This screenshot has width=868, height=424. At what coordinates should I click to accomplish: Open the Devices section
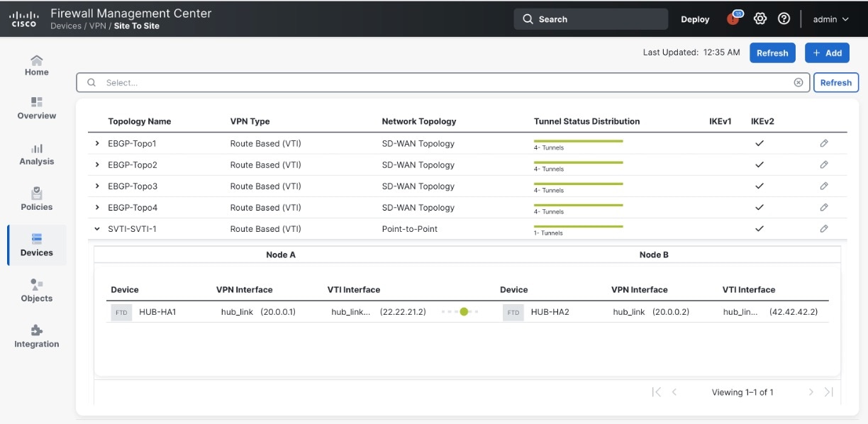point(37,245)
